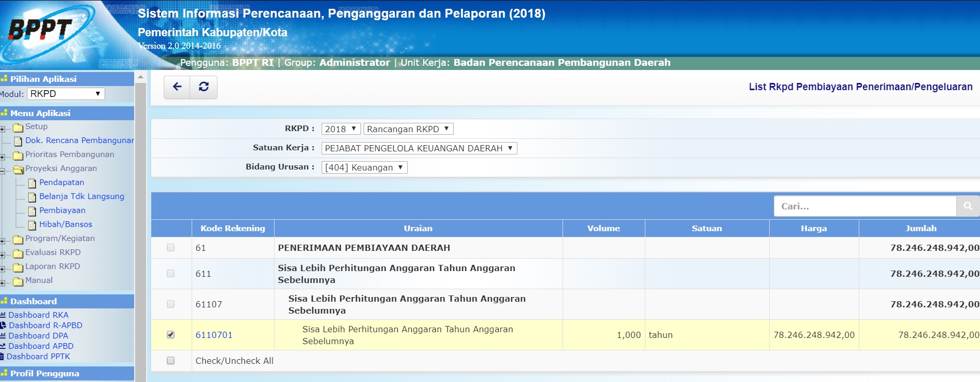Click the Prioritas Pembangunan folder icon
Image resolution: width=980 pixels, height=382 pixels.
pos(18,155)
